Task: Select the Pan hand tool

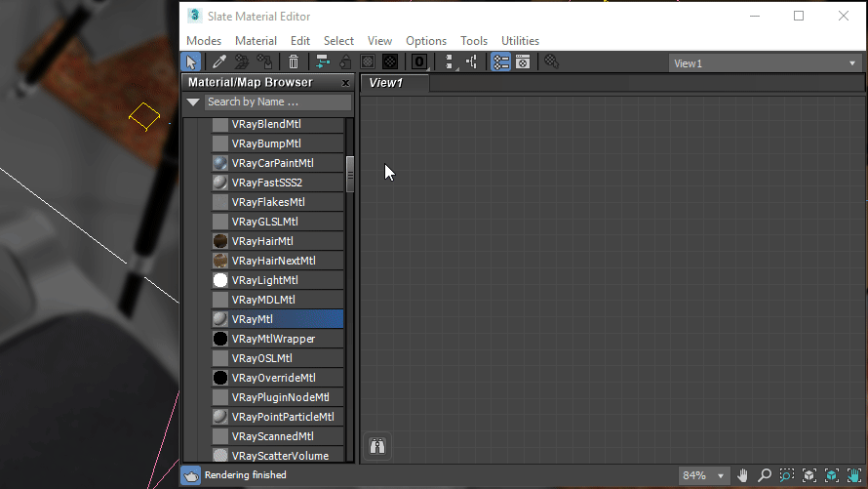Action: tap(742, 475)
